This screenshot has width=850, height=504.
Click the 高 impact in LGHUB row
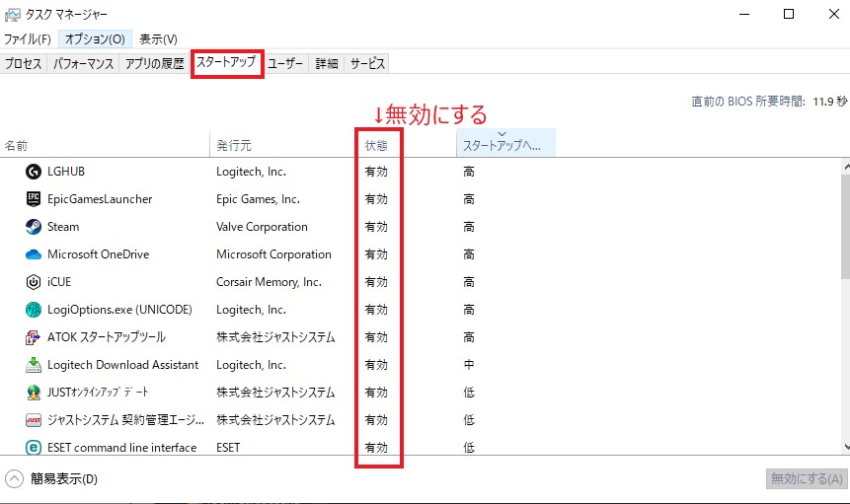[469, 172]
